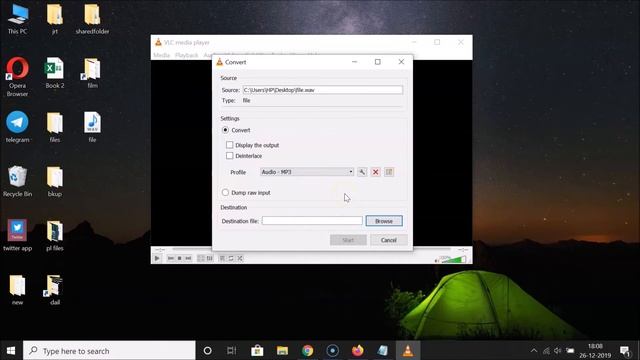Click VLC next track button
Image resolution: width=640 pixels, height=360 pixels.
(x=188, y=258)
